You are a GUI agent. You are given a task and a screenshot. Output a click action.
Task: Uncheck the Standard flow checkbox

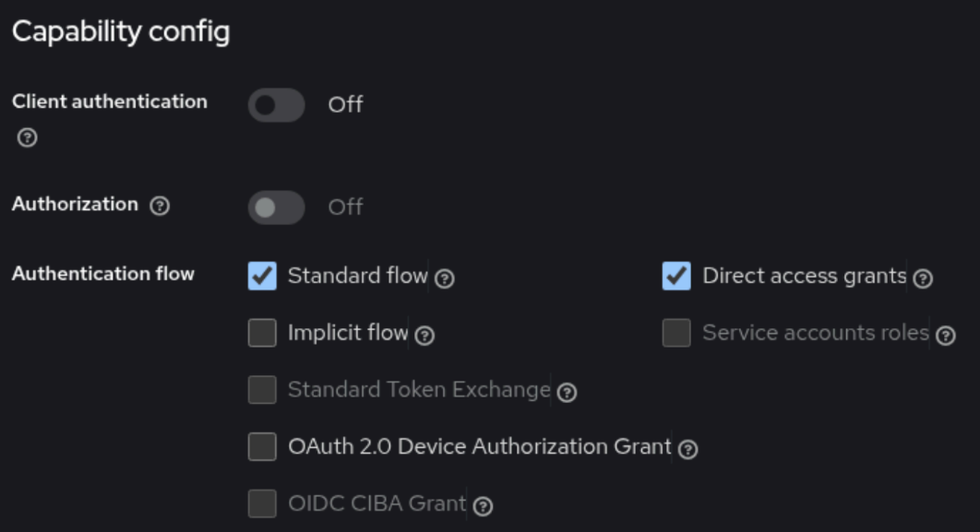pyautogui.click(x=262, y=276)
